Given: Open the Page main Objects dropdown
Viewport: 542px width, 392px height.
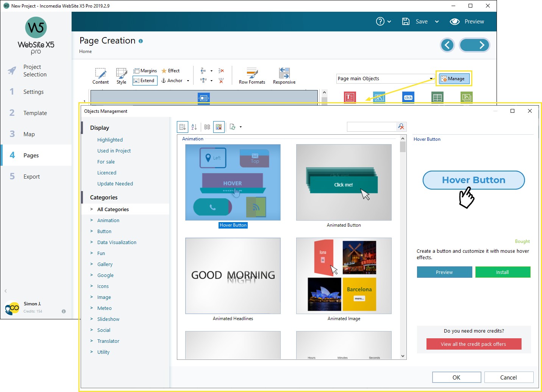Looking at the screenshot, I should 431,78.
